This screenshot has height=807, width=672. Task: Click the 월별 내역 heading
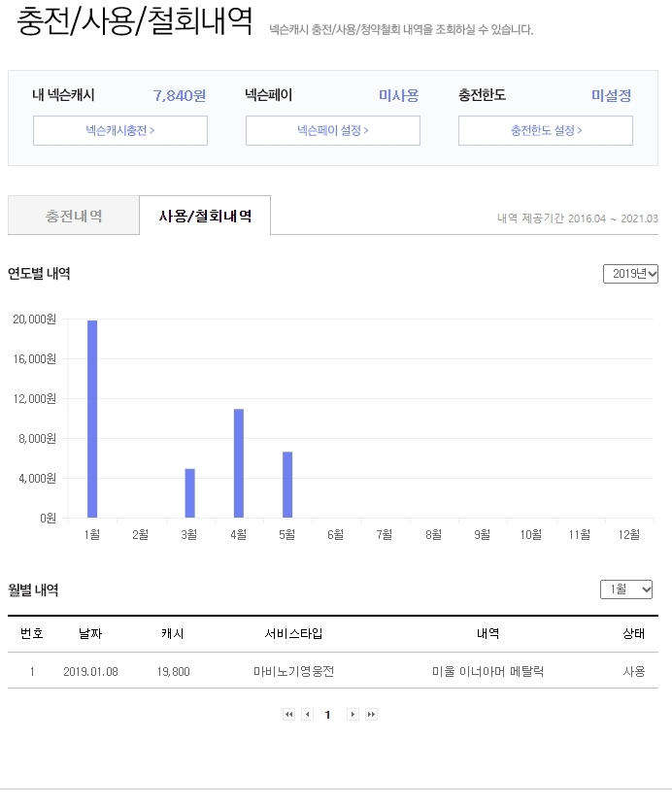click(x=33, y=589)
